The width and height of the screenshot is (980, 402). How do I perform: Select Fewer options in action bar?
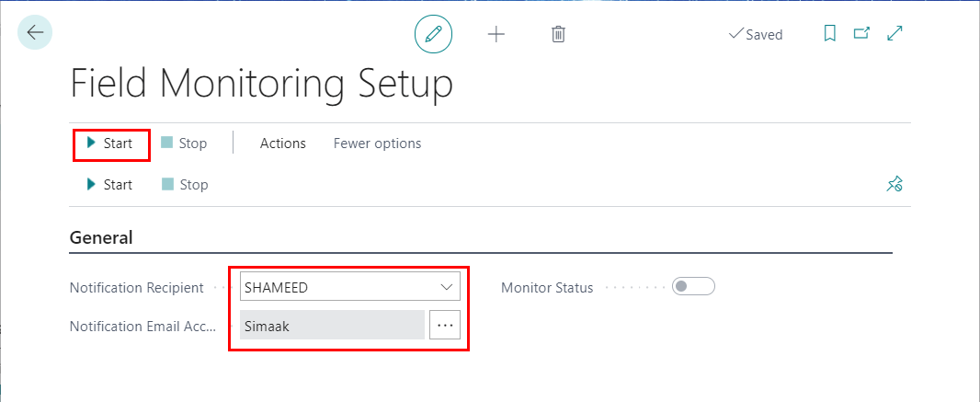(x=377, y=144)
